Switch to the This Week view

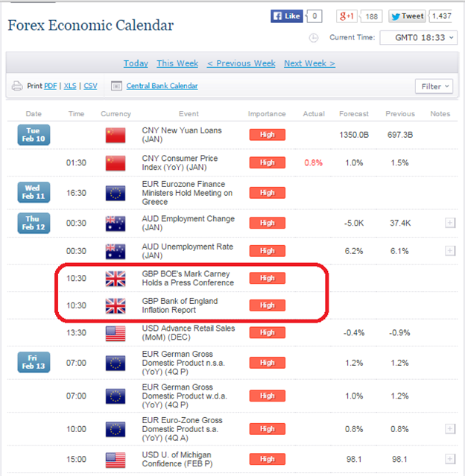[x=177, y=63]
